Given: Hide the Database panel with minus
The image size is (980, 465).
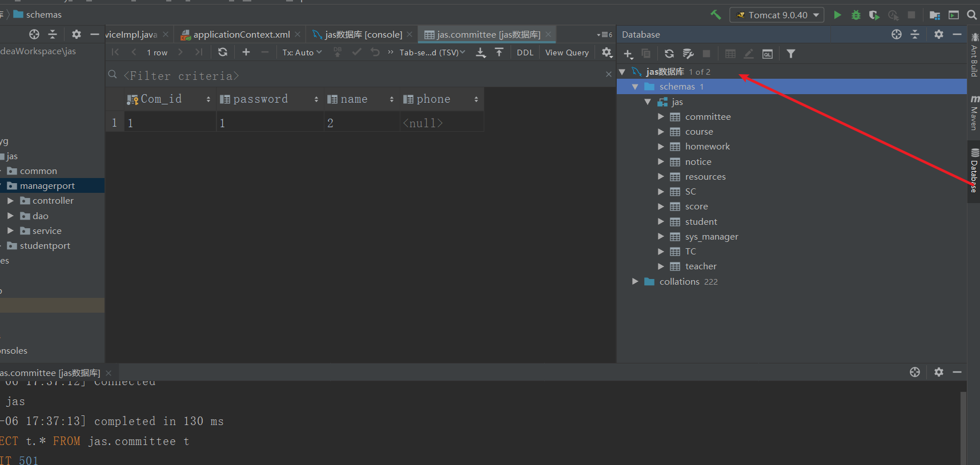Looking at the screenshot, I should (x=957, y=34).
